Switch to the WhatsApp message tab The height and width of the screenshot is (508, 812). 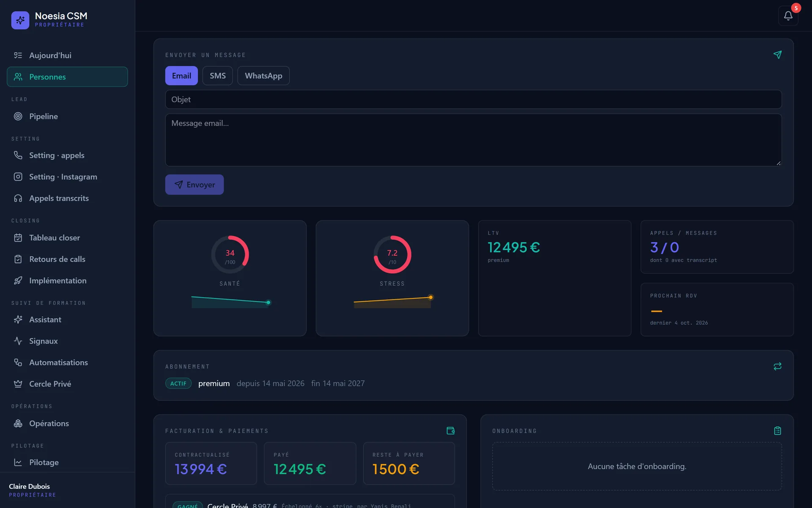(263, 76)
